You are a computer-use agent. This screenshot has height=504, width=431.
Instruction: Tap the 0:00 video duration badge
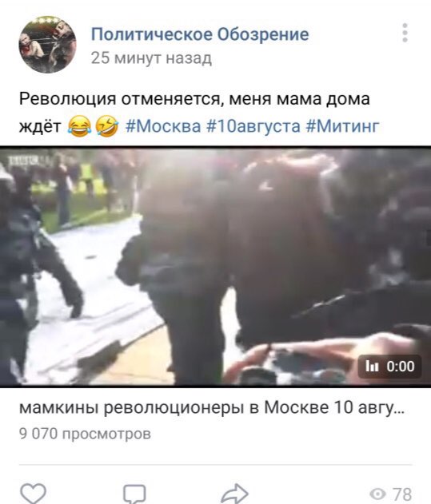[389, 367]
